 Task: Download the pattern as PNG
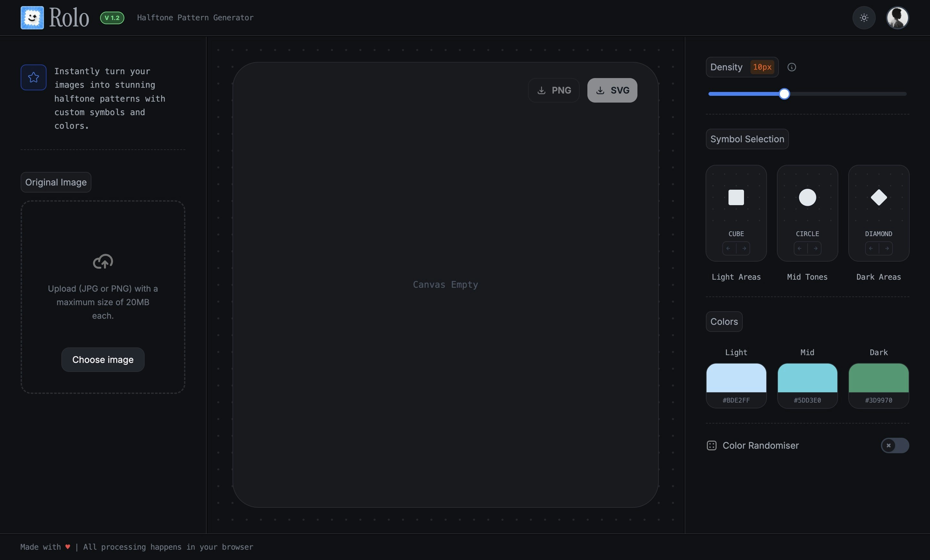[x=553, y=90]
